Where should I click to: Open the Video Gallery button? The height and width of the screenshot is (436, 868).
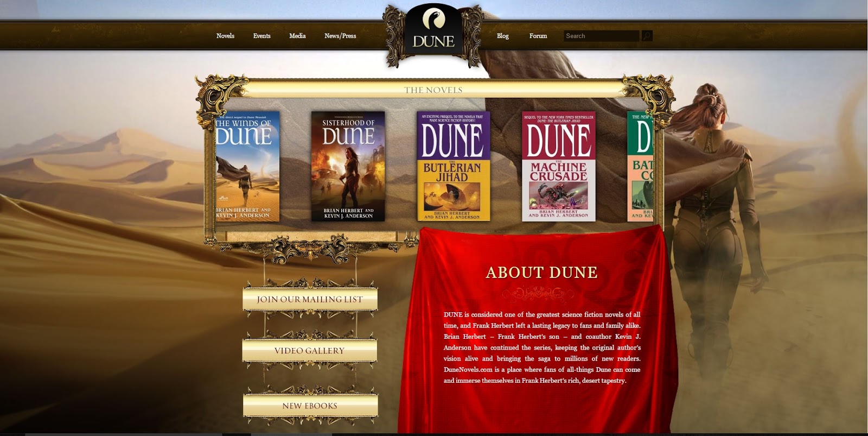pos(310,351)
